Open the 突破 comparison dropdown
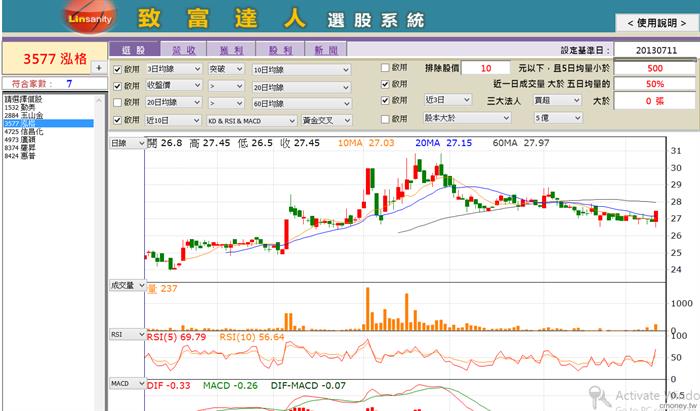The image size is (700, 411). click(226, 69)
